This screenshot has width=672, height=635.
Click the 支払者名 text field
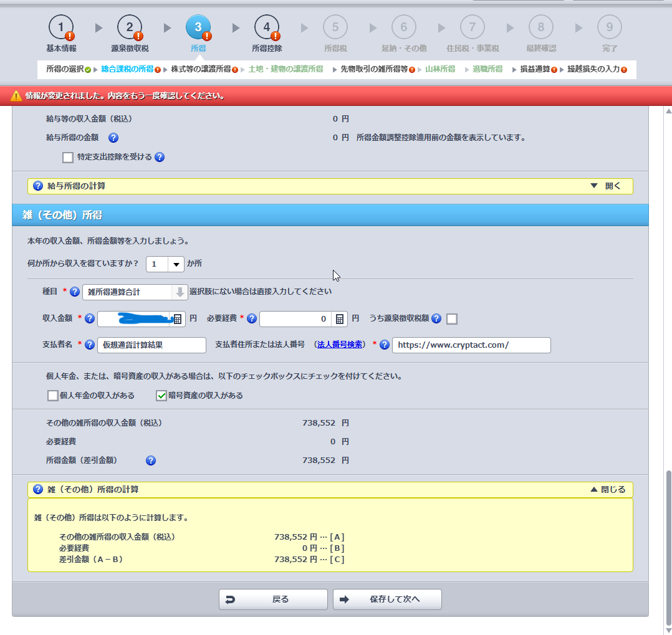tap(151, 345)
